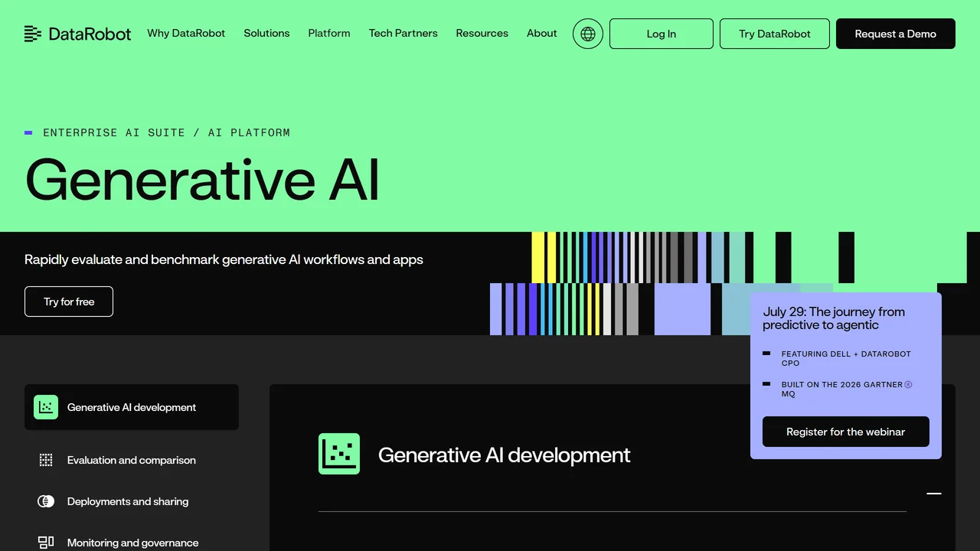Click the Deployments and sharing icon
Viewport: 980px width, 551px height.
(46, 501)
